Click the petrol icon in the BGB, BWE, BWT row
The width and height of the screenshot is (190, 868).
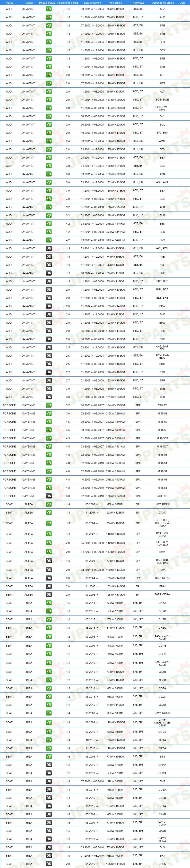(49, 108)
